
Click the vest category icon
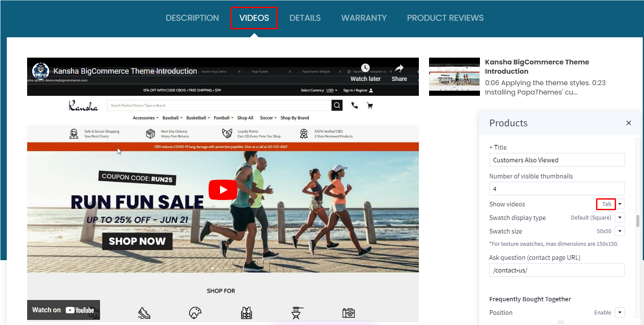pyautogui.click(x=246, y=313)
